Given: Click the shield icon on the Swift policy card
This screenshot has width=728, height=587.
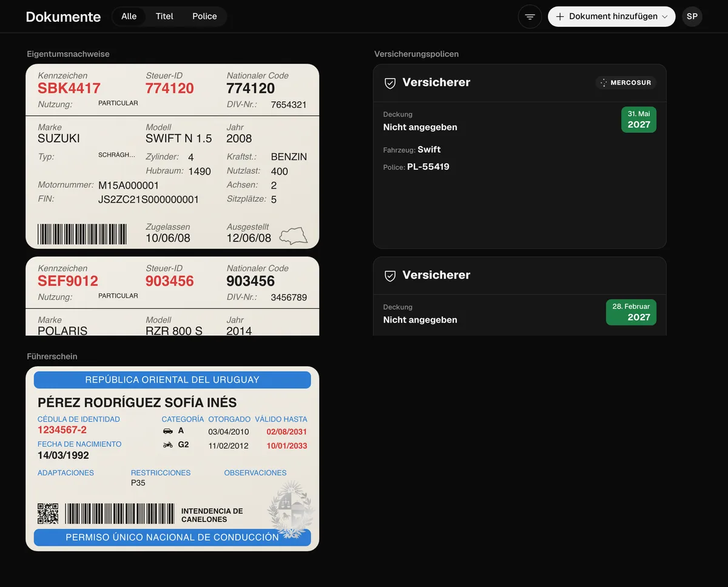Looking at the screenshot, I should click(x=390, y=83).
